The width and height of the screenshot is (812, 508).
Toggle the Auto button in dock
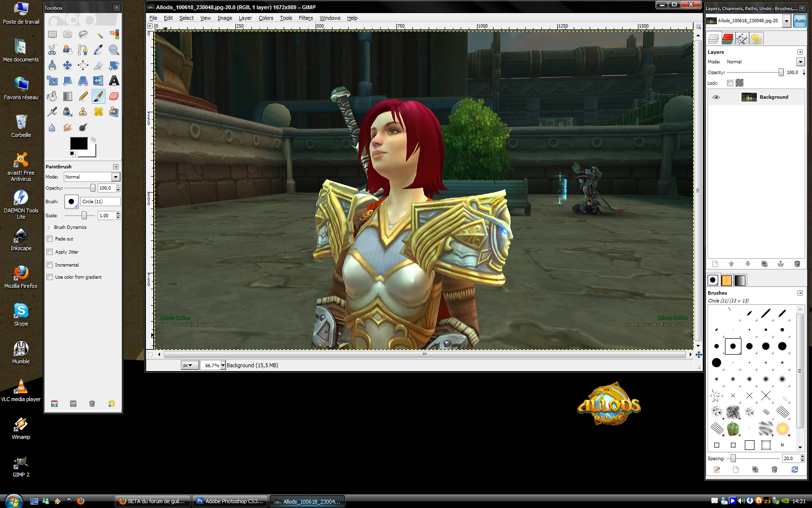[x=800, y=21]
